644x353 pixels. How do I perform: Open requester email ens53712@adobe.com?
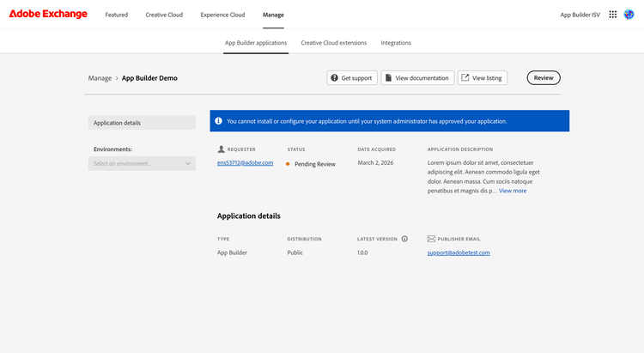pyautogui.click(x=246, y=162)
